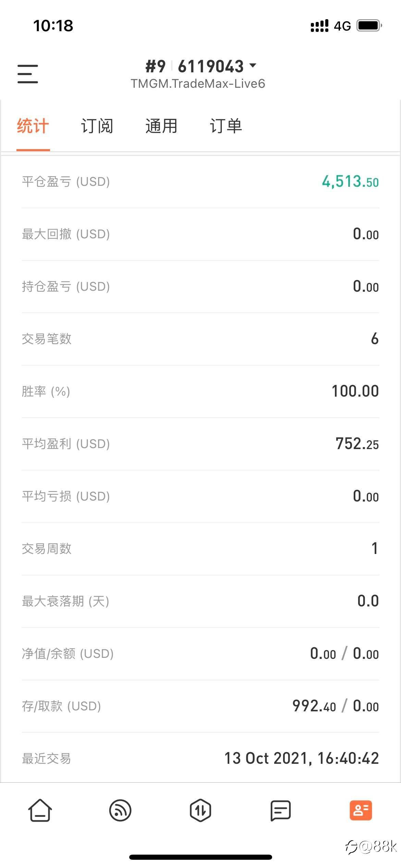Tap the battery icon in status bar
Image resolution: width=401 pixels, height=868 pixels.
(x=369, y=25)
